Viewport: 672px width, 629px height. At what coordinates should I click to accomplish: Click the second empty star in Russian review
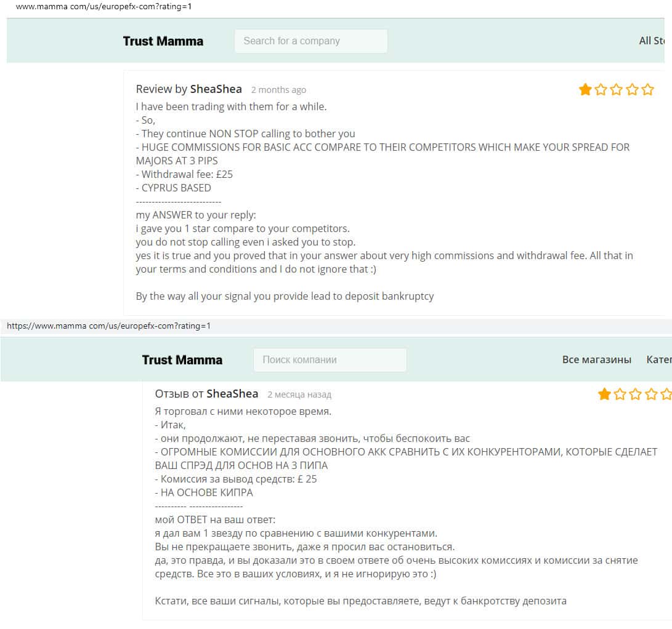(620, 395)
